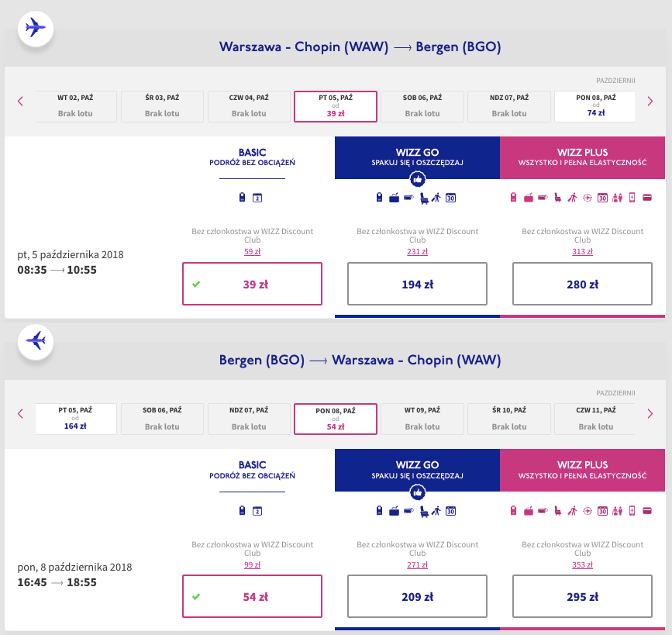
Task: Click the calendar icon under outbound BASIC
Action: tap(258, 198)
